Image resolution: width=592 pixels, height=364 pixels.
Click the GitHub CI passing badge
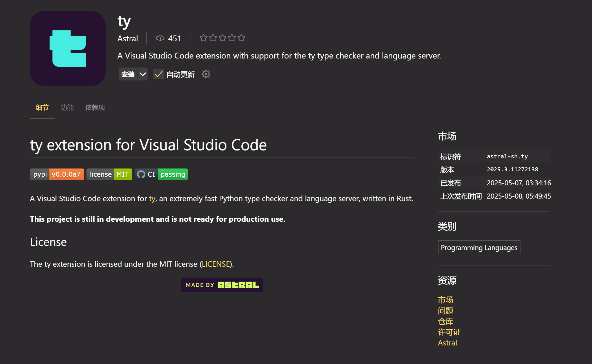click(161, 174)
